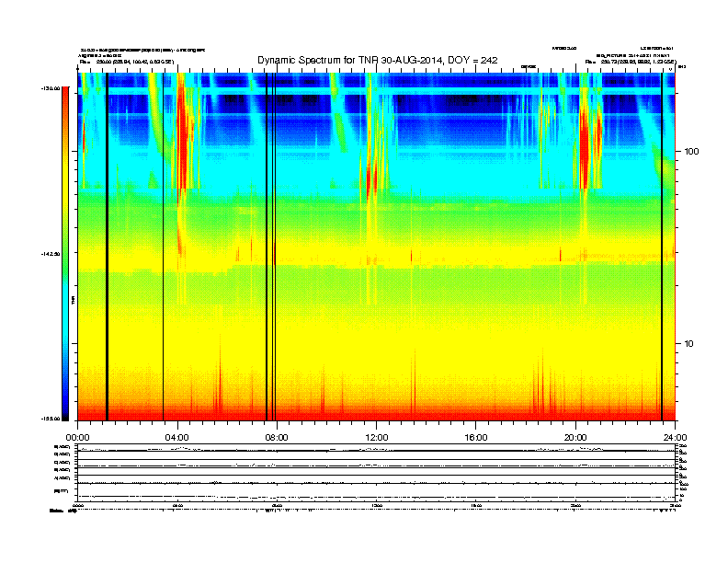Click the thick black vertical line after 01:00

point(107,247)
